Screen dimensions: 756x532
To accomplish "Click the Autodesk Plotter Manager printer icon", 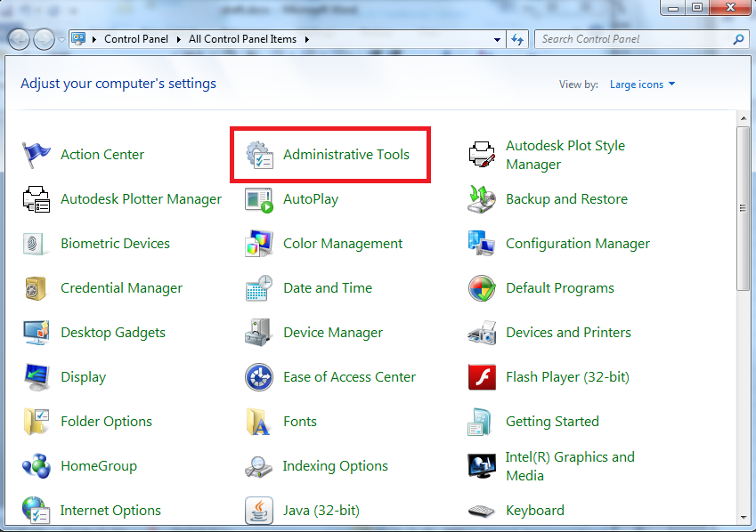I will click(x=36, y=199).
